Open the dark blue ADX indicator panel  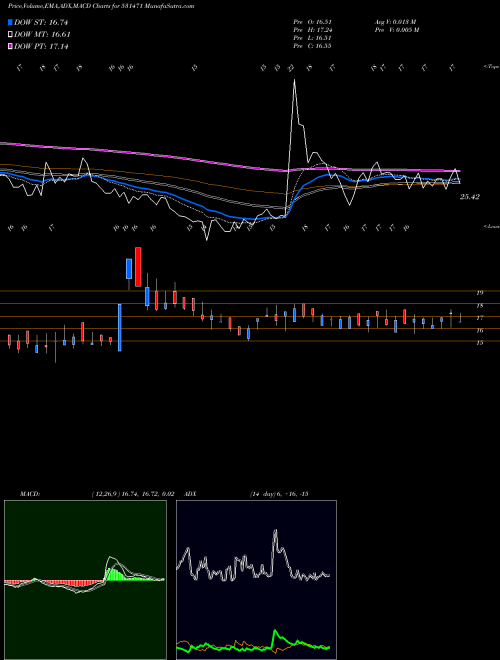[256, 580]
